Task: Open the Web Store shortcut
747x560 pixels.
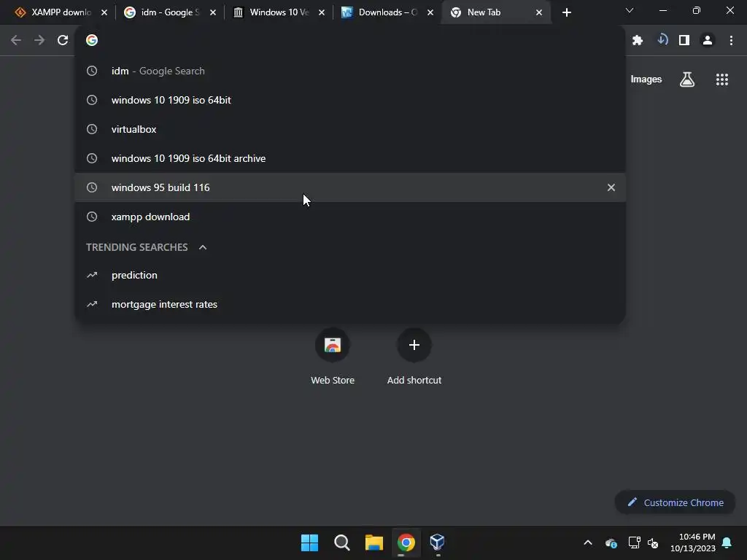Action: coord(333,357)
